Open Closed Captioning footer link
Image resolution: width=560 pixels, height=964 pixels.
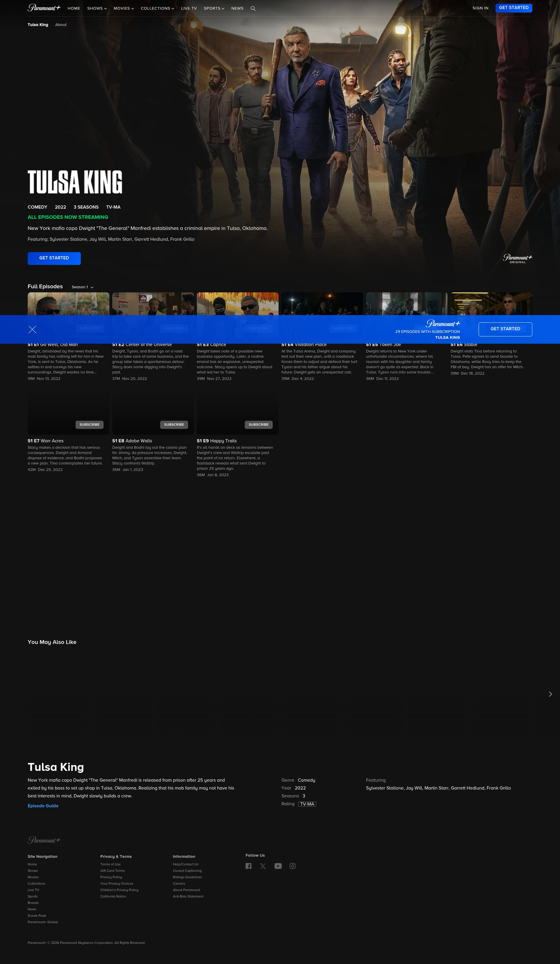[187, 871]
